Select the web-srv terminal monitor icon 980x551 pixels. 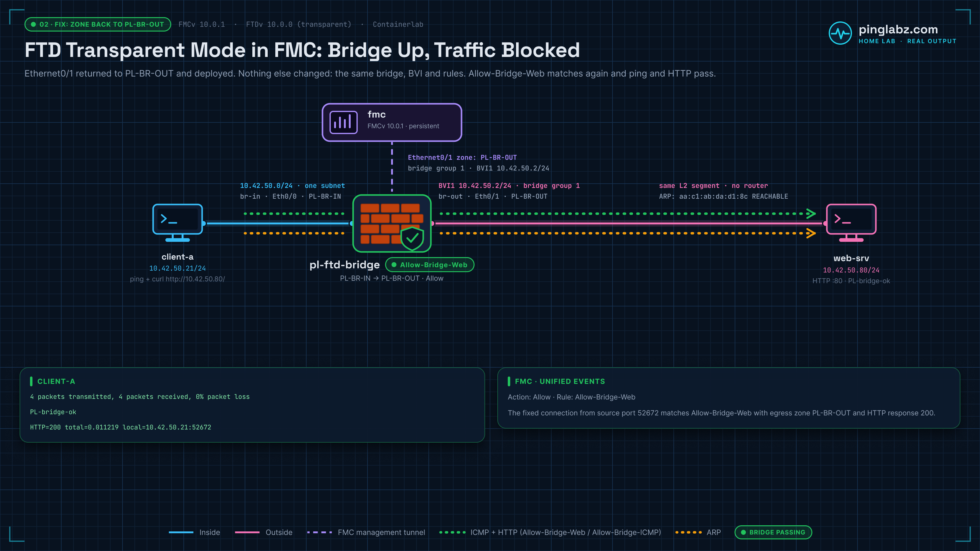coord(851,223)
